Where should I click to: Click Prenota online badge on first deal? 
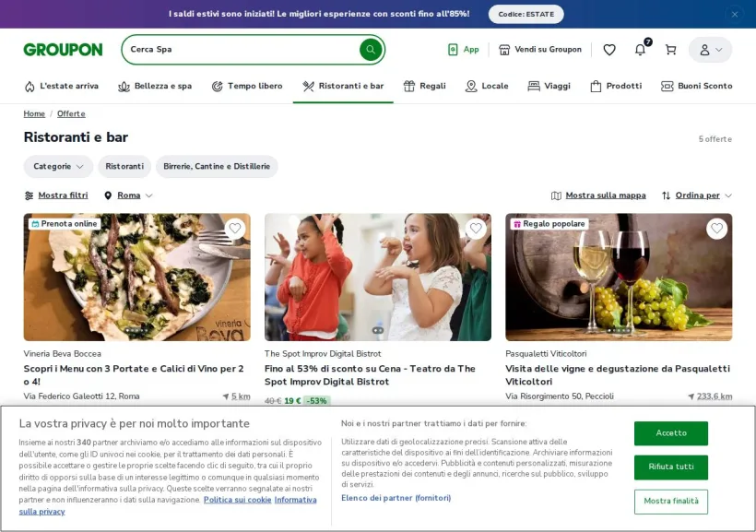click(65, 224)
